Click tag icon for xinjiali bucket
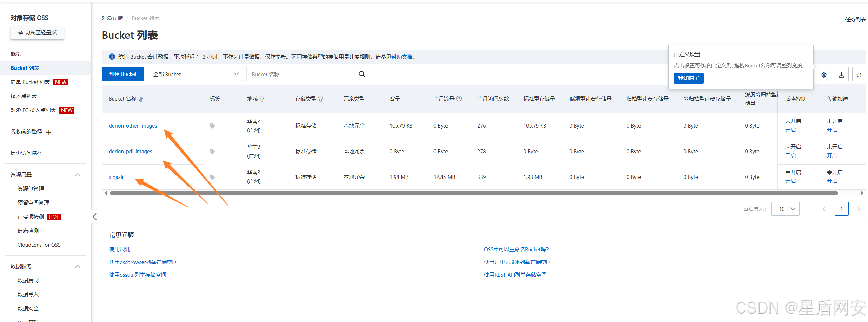 pos(212,177)
